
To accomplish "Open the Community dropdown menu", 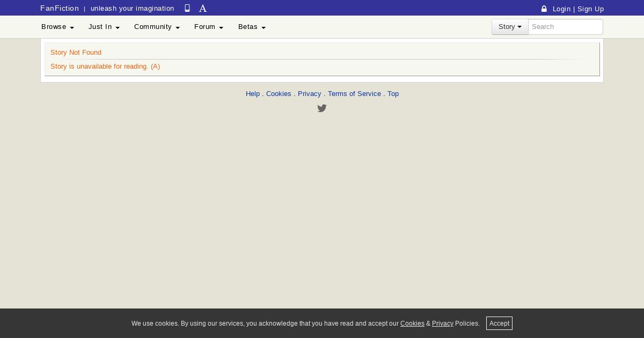I will [x=157, y=27].
